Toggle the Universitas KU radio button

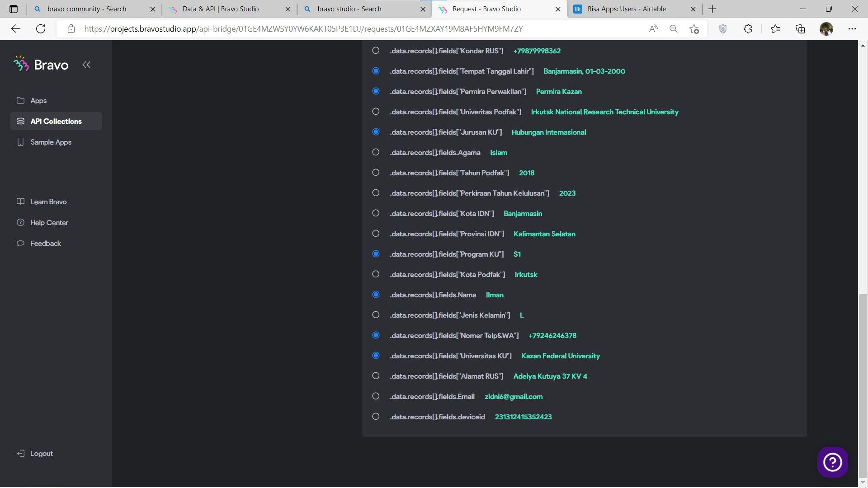click(x=376, y=356)
